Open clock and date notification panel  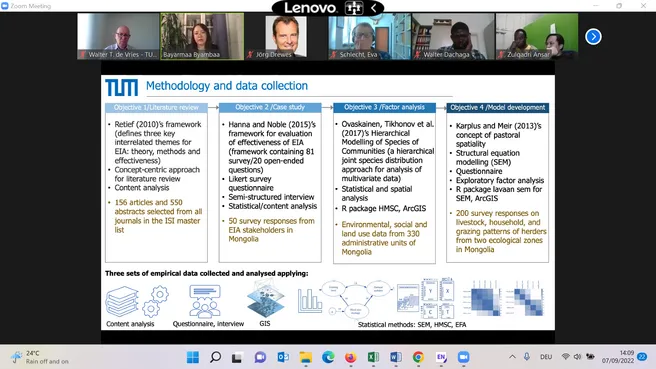pyautogui.click(x=618, y=357)
